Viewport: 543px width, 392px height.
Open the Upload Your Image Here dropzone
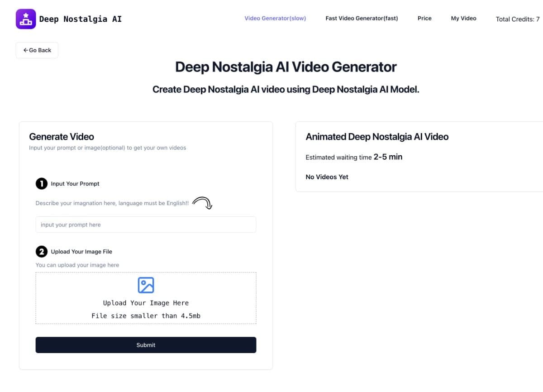(146, 298)
